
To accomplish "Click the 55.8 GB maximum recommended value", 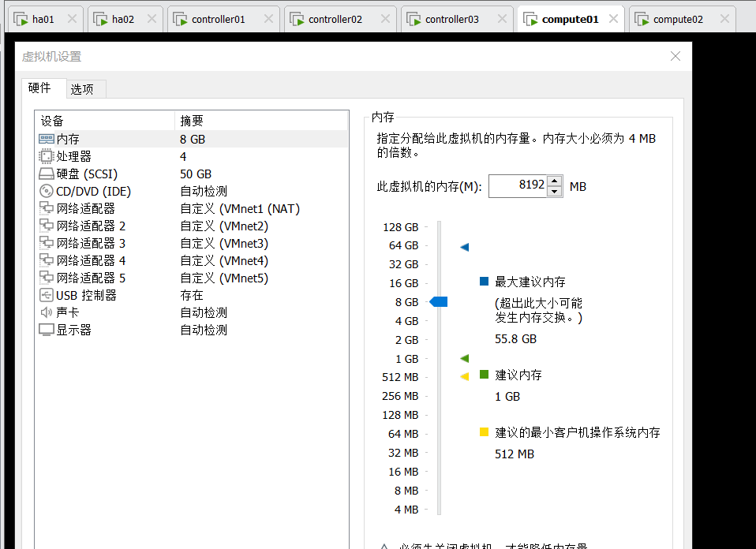I will click(515, 339).
